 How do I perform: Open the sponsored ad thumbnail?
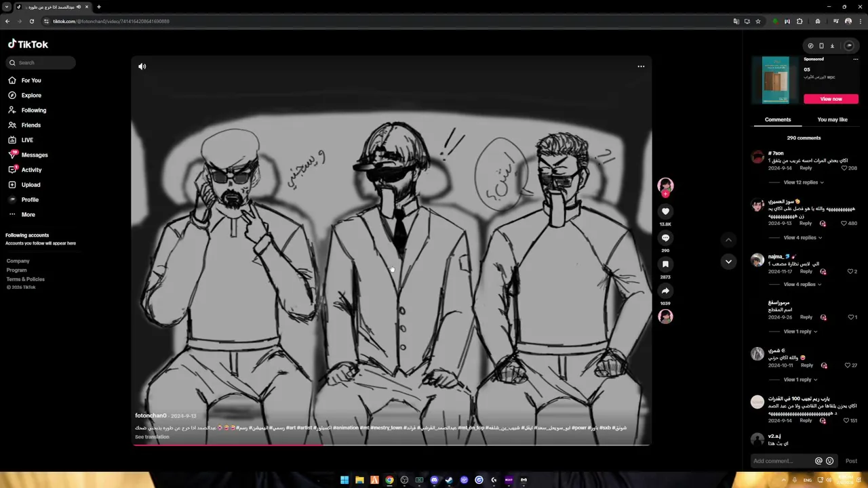click(x=775, y=80)
